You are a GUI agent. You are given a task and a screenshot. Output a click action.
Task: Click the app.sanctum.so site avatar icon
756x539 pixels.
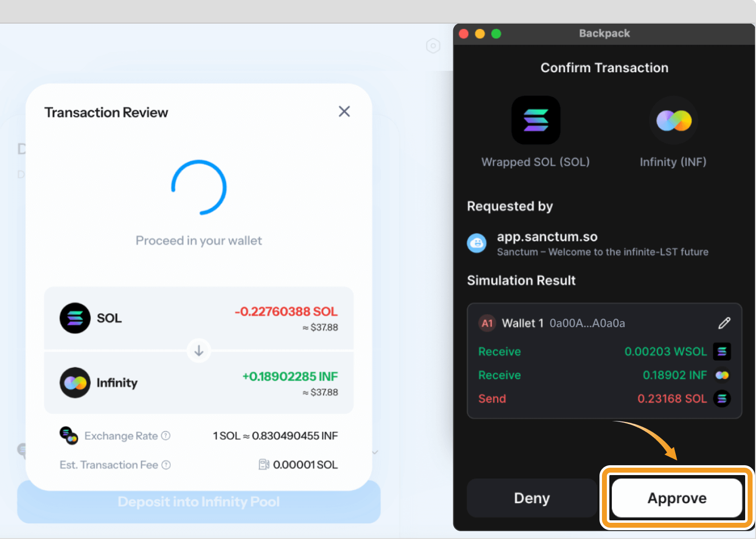pos(476,243)
